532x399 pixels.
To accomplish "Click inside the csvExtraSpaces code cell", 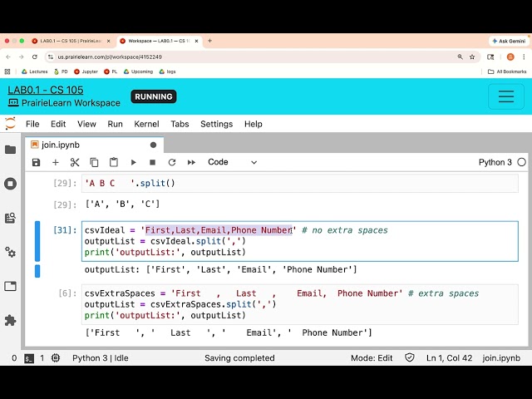I will (x=300, y=304).
